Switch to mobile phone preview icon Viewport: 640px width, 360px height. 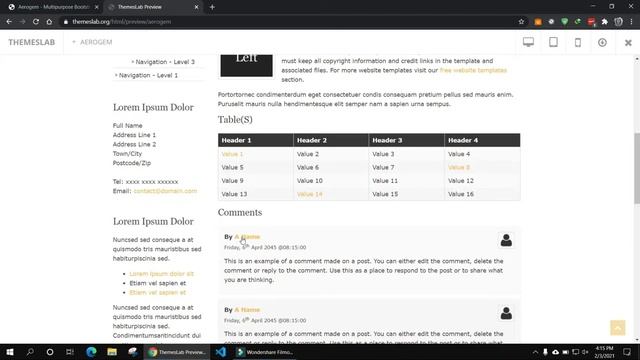point(578,42)
